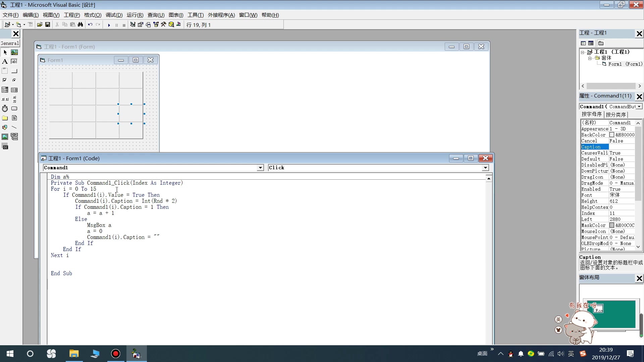Open the Click procedure dropdown in code window
Image resolution: width=644 pixels, height=362 pixels.
485,168
